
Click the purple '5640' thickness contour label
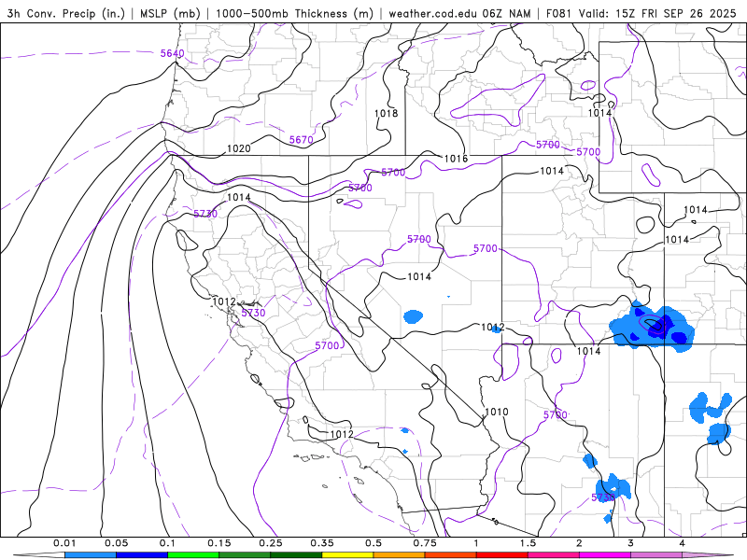172,53
